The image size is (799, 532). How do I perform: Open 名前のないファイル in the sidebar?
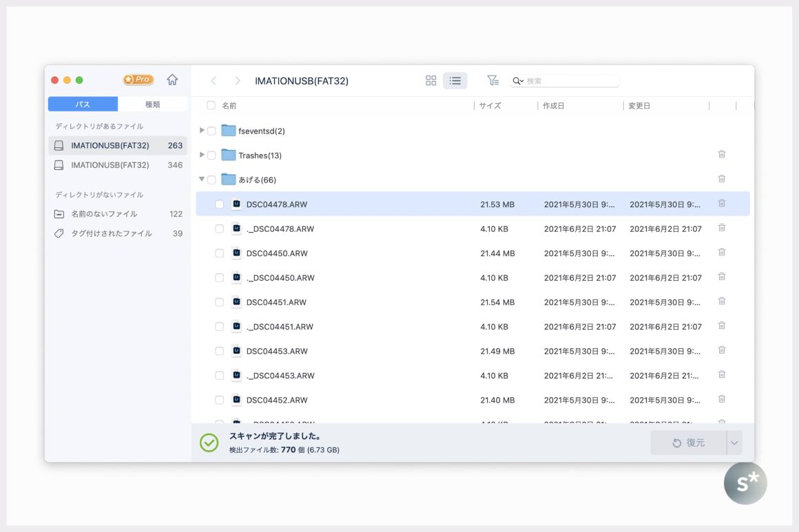point(104,214)
